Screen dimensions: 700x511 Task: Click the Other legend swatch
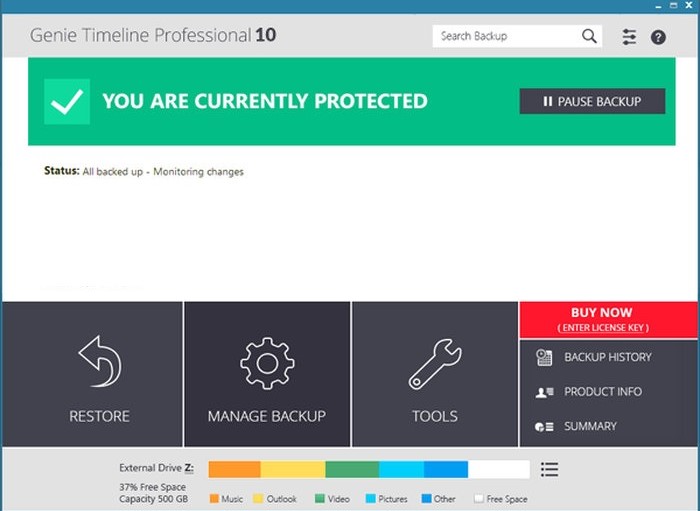pos(427,499)
